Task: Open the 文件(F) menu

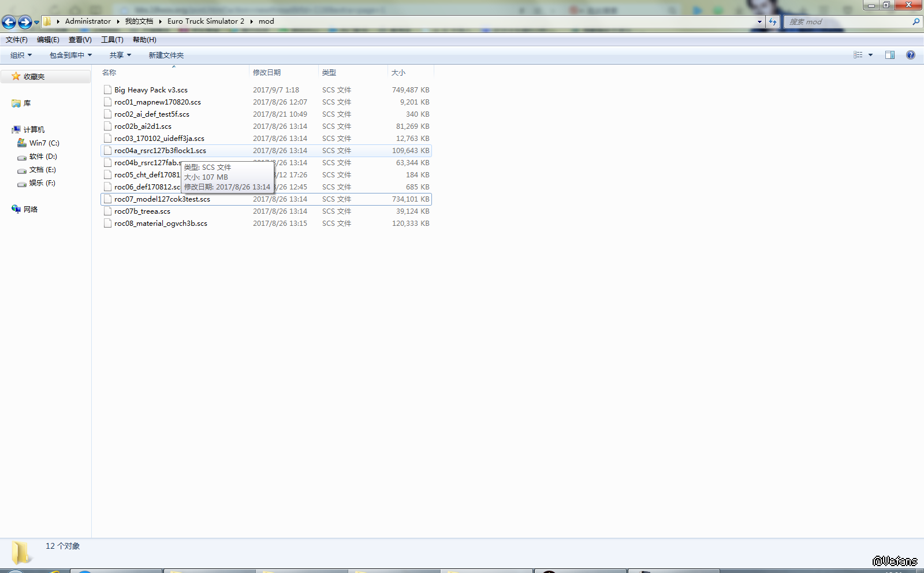Action: tap(17, 40)
